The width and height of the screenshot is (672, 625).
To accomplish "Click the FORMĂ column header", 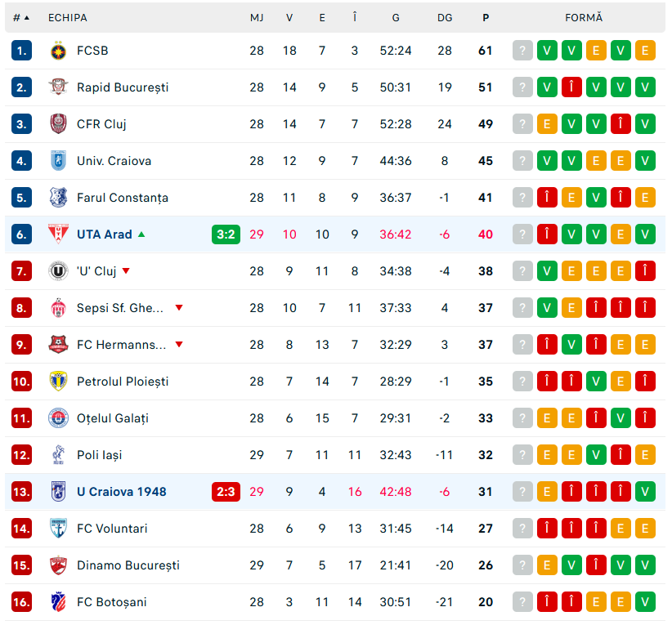I will (583, 17).
